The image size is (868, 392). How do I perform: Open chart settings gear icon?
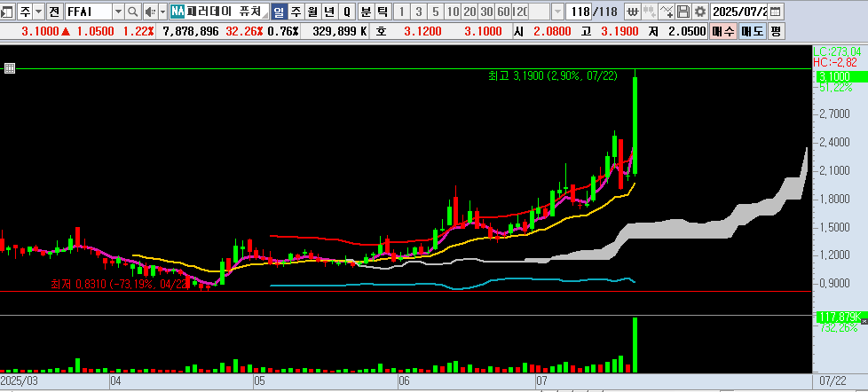coord(700,11)
